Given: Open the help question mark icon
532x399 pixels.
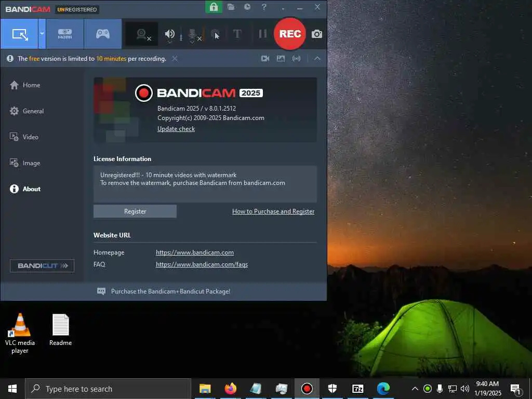Looking at the screenshot, I should tap(264, 7).
